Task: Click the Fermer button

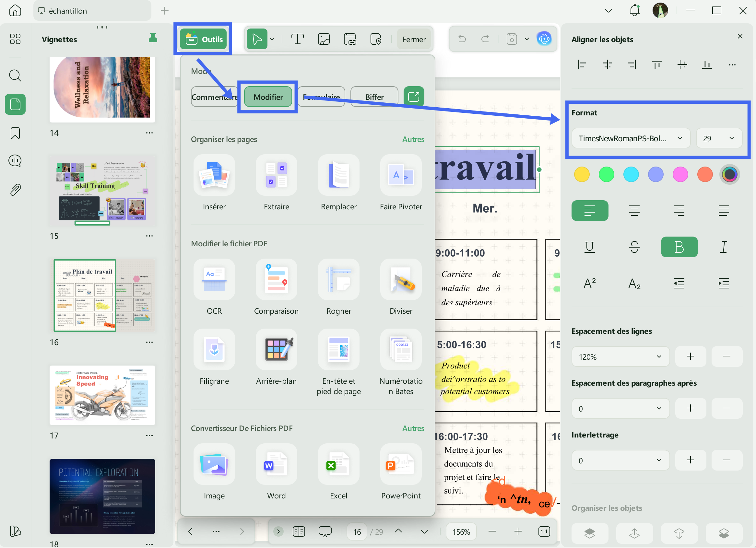Action: tap(414, 39)
